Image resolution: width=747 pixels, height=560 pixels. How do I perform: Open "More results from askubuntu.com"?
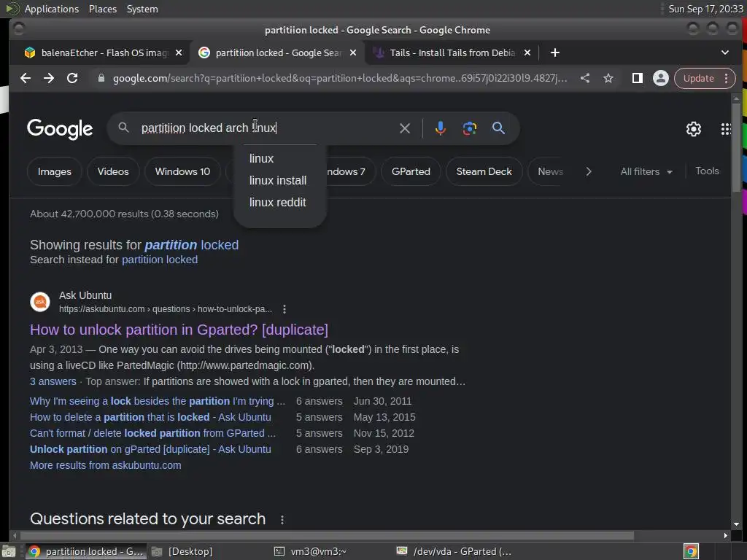(106, 465)
